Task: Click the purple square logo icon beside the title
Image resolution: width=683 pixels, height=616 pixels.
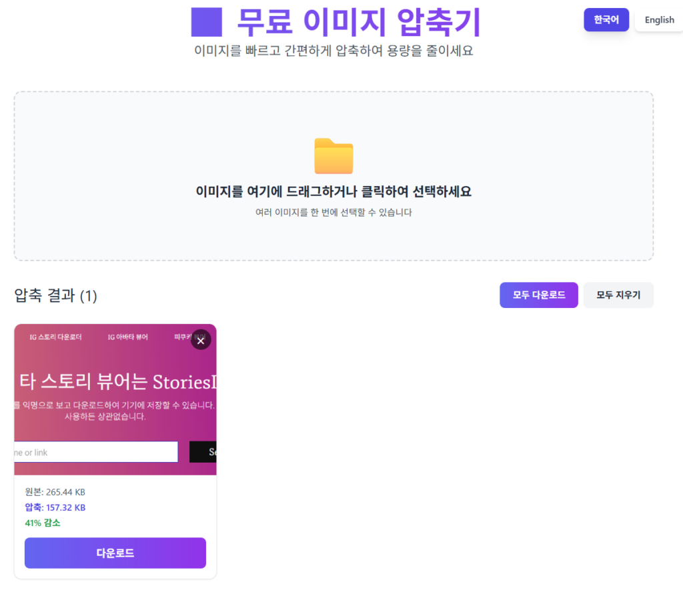Action: (x=207, y=23)
